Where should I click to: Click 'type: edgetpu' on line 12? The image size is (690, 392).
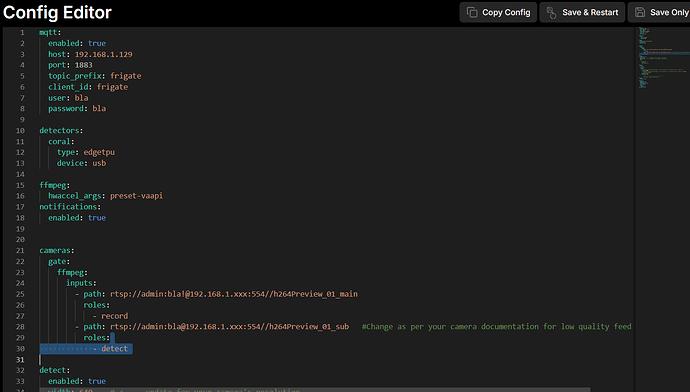(86, 152)
